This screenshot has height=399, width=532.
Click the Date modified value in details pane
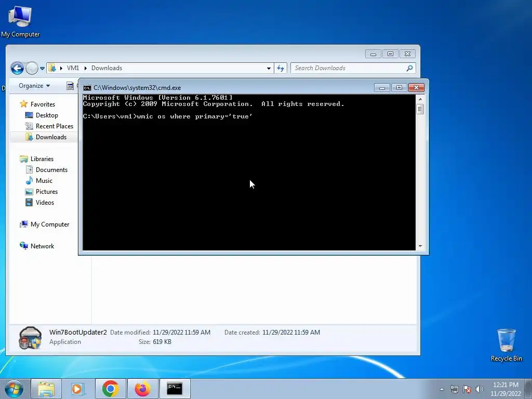[x=181, y=332]
